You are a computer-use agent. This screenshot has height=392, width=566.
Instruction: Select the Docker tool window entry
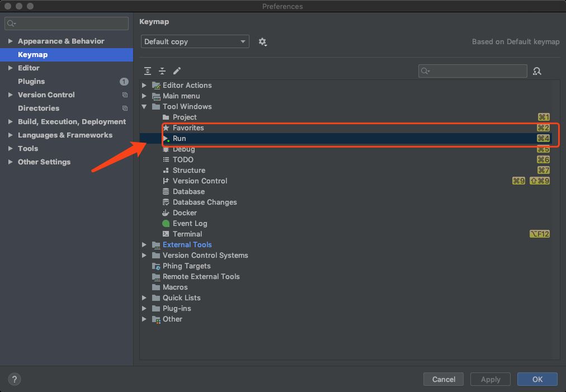click(185, 212)
